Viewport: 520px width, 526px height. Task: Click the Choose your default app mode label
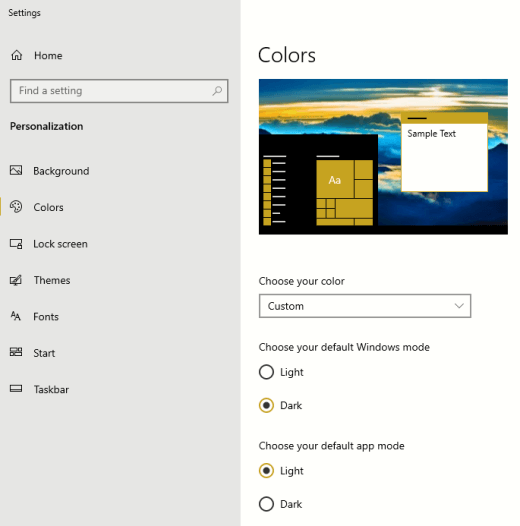tap(331, 446)
